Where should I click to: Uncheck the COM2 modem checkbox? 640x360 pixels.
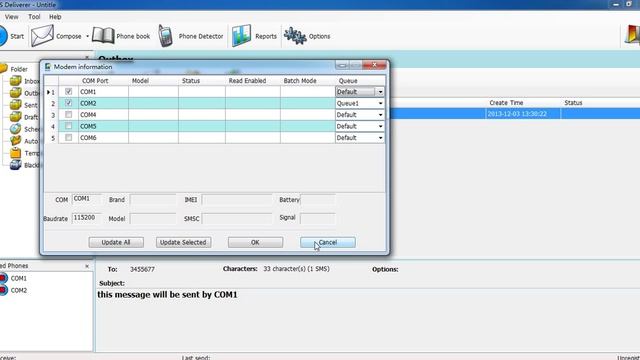click(69, 103)
